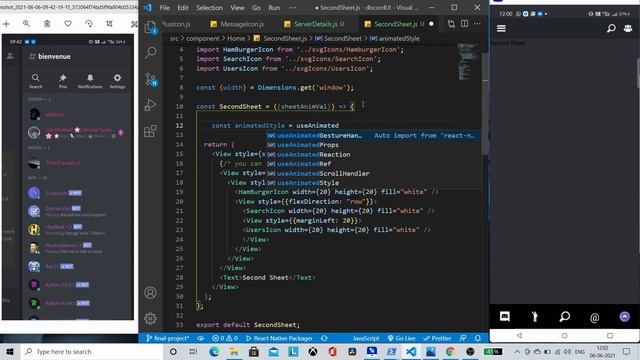This screenshot has height=360, width=640.
Task: Click rotate icon in photo viewer toolbar
Action: 89,24
